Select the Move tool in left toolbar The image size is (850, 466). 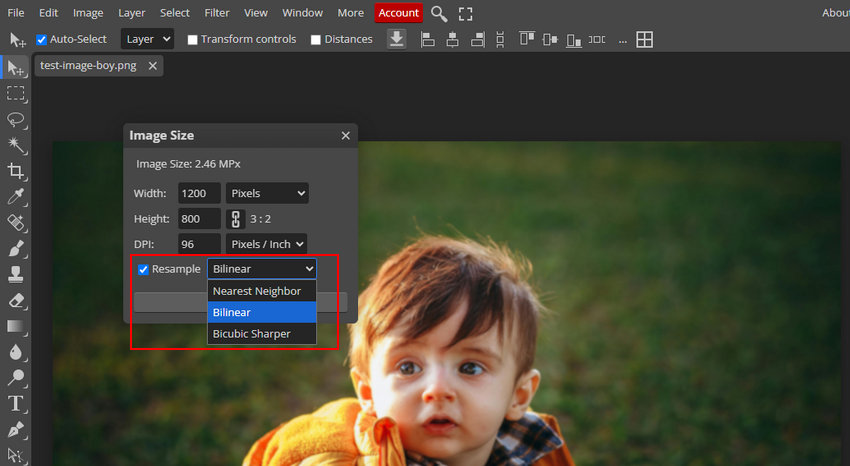click(16, 68)
